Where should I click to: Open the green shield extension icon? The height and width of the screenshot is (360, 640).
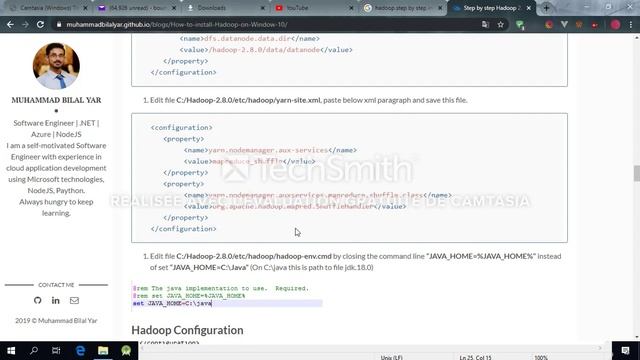(520, 25)
